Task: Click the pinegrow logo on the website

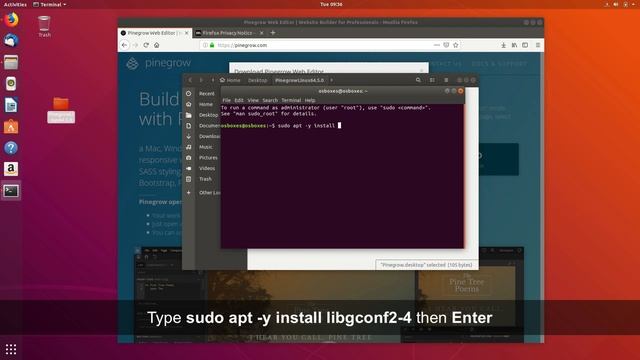Action: tap(159, 63)
